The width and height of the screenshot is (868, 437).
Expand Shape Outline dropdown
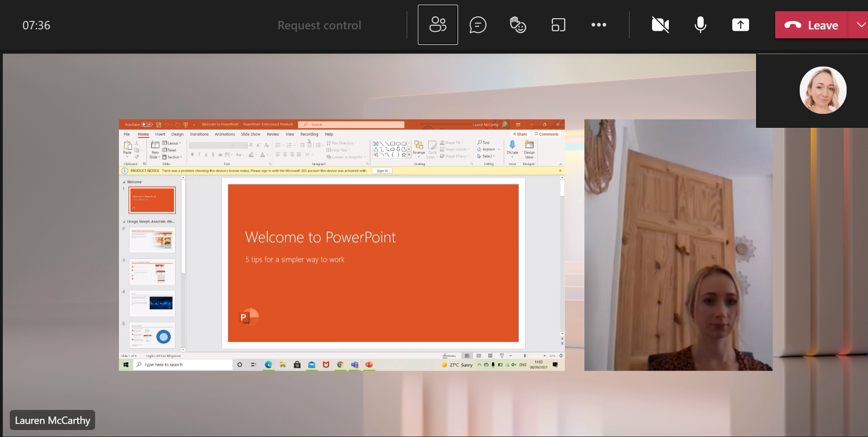[x=454, y=150]
